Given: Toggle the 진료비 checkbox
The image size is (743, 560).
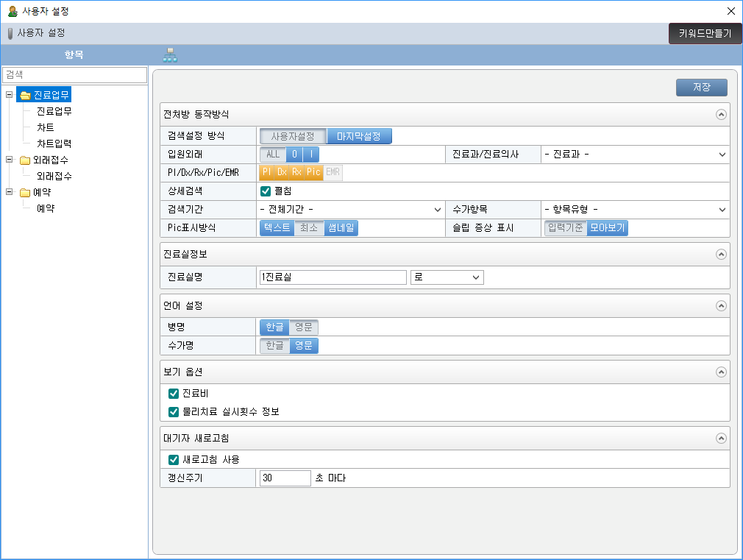Looking at the screenshot, I should (x=174, y=394).
